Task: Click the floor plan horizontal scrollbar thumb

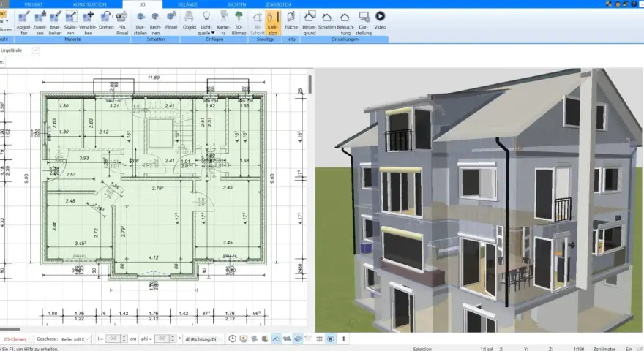Action: coord(10,329)
